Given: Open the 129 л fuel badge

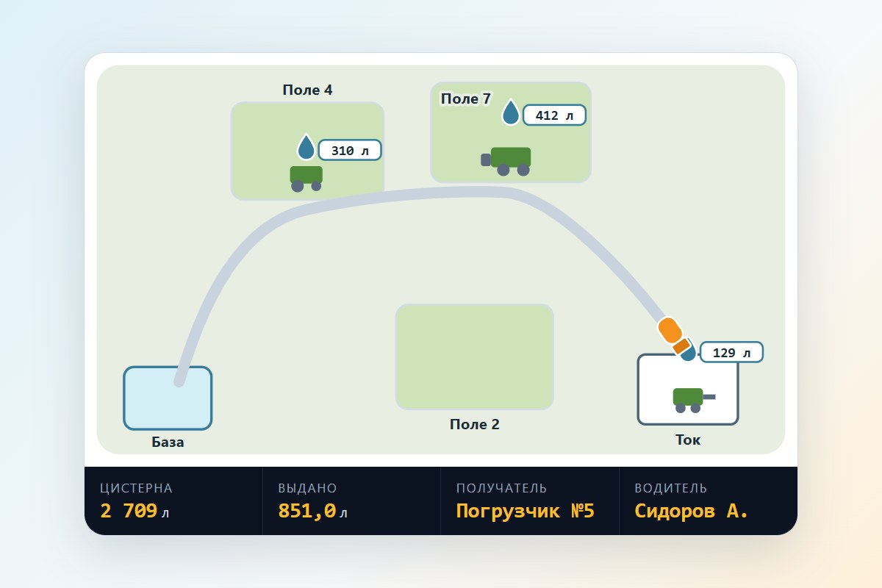Looking at the screenshot, I should click(x=731, y=353).
